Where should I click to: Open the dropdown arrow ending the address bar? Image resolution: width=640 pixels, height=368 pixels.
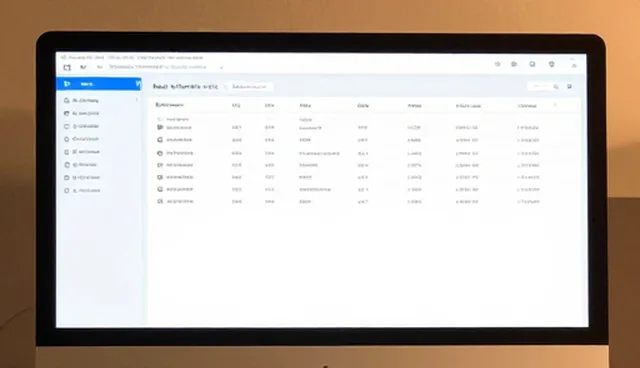221,67
